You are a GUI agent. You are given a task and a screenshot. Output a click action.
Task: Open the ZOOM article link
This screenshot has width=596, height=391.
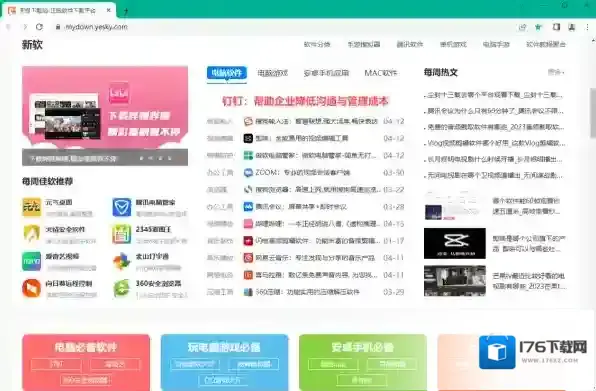303,173
